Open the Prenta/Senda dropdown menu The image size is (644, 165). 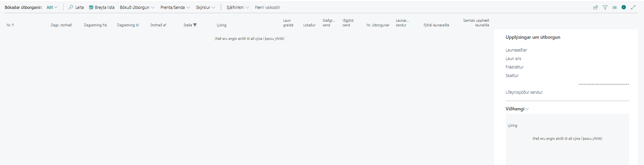click(x=175, y=7)
